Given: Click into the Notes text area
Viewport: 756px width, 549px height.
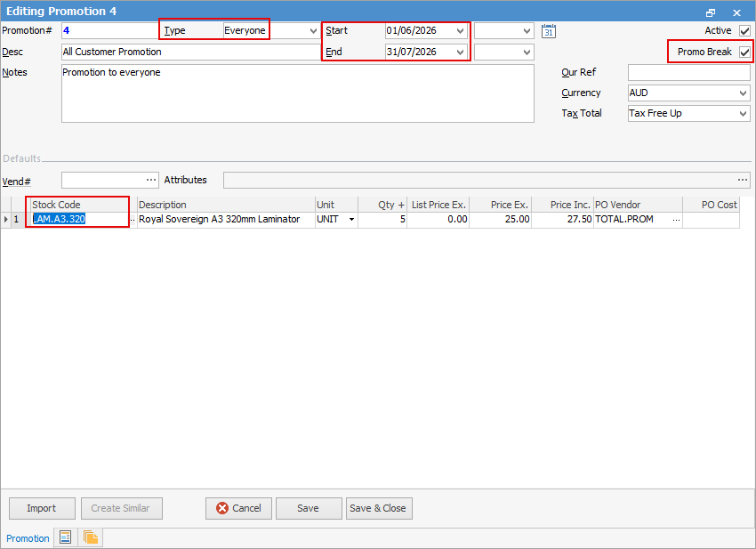Looking at the screenshot, I should (x=297, y=93).
